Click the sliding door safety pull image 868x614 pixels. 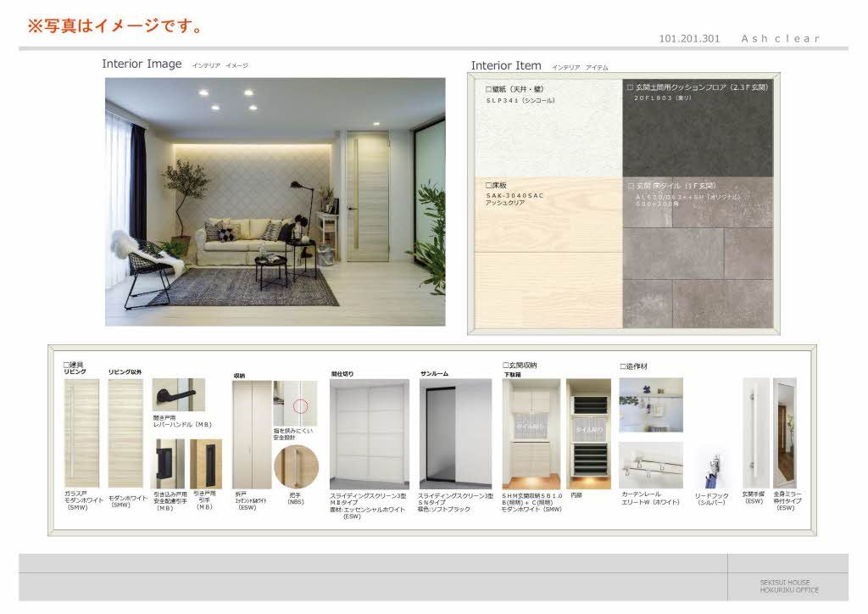coord(169,463)
